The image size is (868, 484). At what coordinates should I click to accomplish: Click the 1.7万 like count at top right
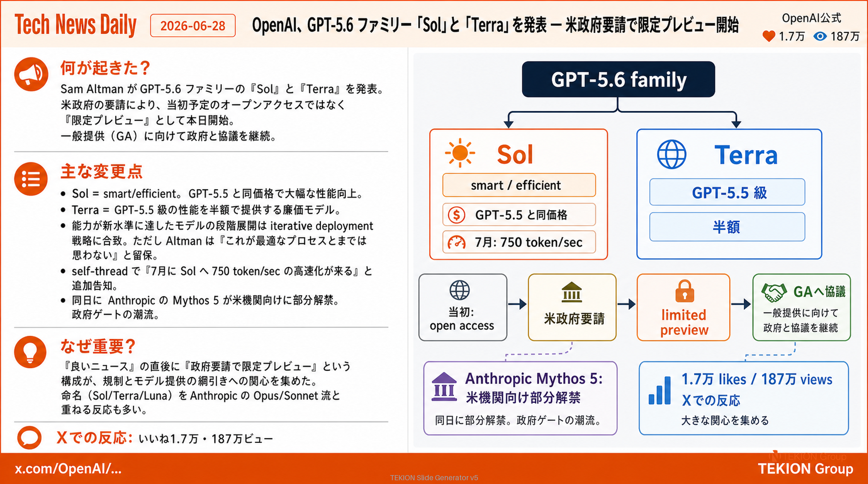[791, 36]
